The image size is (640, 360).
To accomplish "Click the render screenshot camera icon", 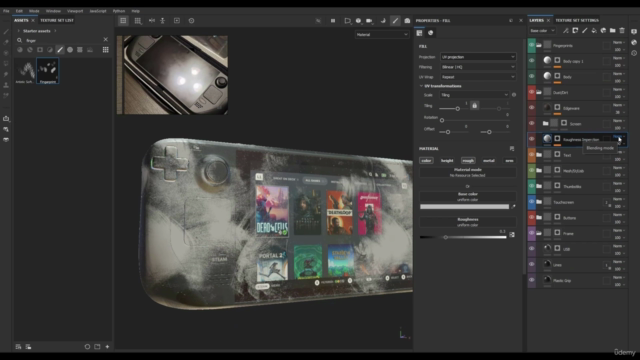I will click(x=407, y=20).
